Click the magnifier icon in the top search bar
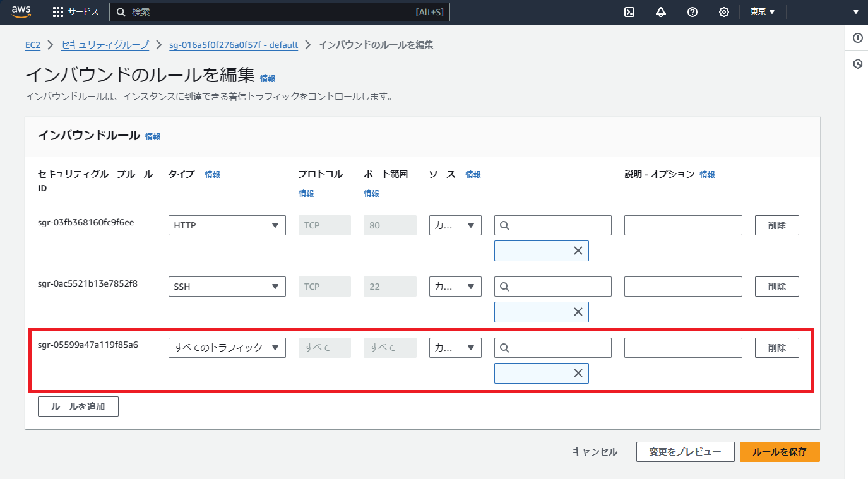 (120, 12)
